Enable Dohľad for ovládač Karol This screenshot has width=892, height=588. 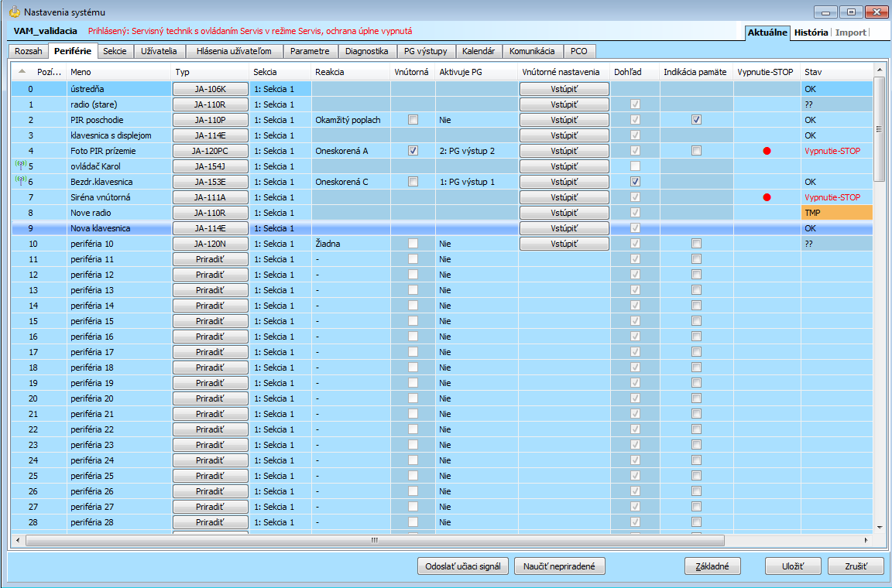(x=636, y=166)
